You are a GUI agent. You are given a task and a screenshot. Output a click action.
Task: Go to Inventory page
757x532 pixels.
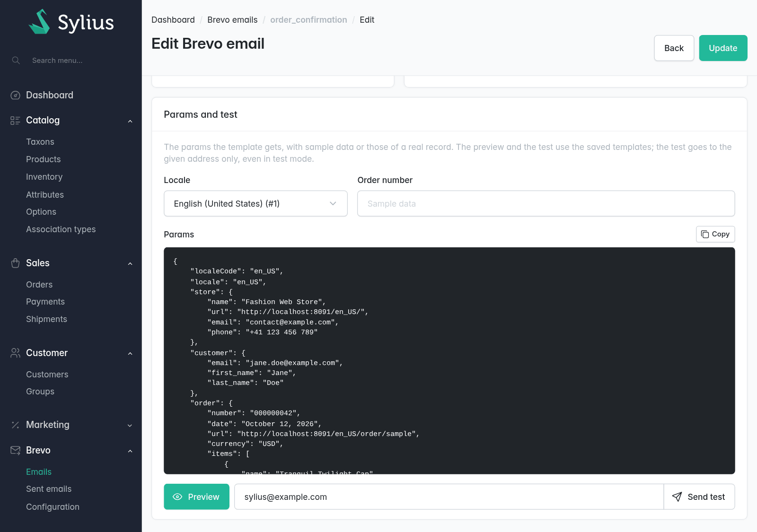[x=44, y=177]
